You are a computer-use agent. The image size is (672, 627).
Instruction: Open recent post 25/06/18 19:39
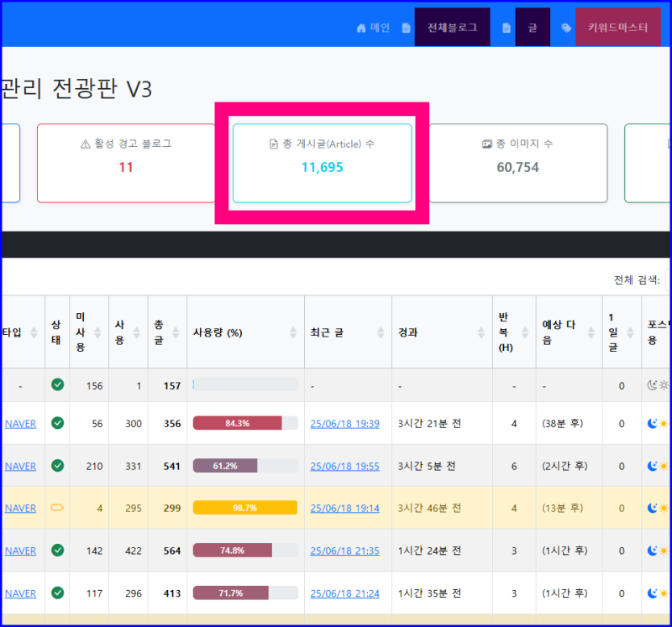pyautogui.click(x=344, y=424)
